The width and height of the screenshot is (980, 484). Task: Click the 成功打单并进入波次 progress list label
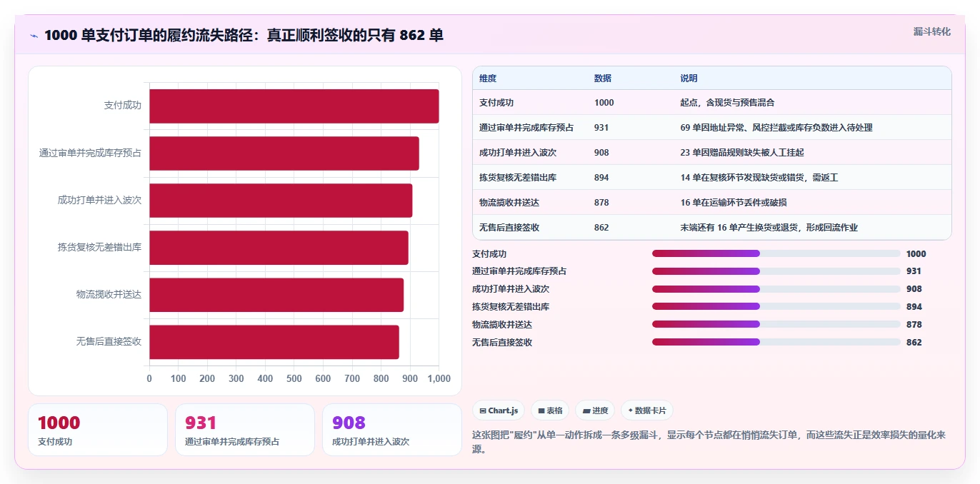(511, 289)
